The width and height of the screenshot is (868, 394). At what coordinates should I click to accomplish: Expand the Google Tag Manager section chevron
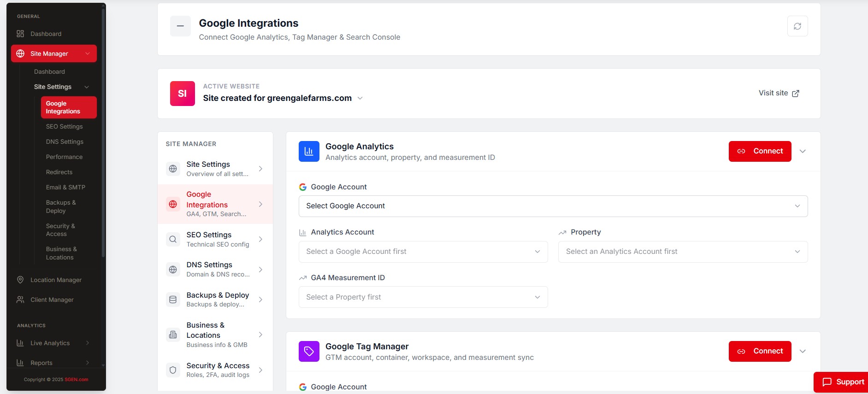(803, 351)
